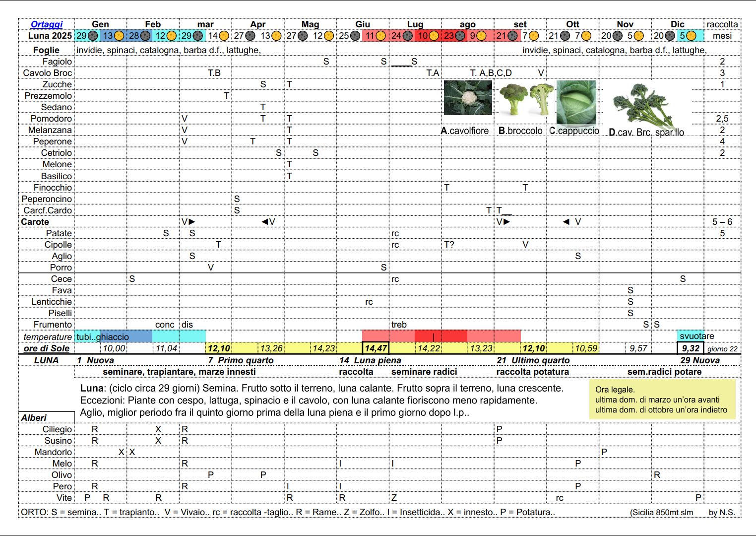Click new moon icon beside 20 under Nov
This screenshot has width=756, height=536.
pyautogui.click(x=618, y=36)
